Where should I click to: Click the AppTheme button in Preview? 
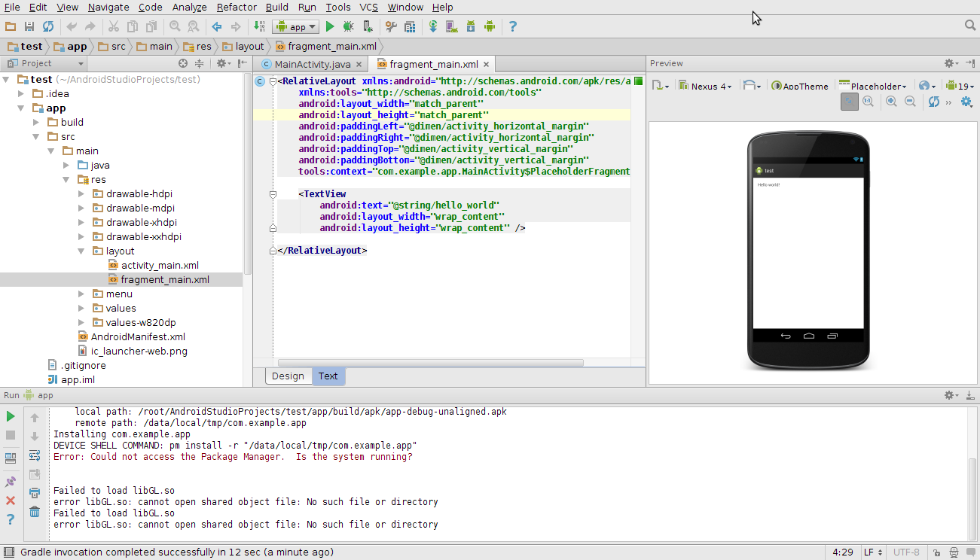pos(799,86)
